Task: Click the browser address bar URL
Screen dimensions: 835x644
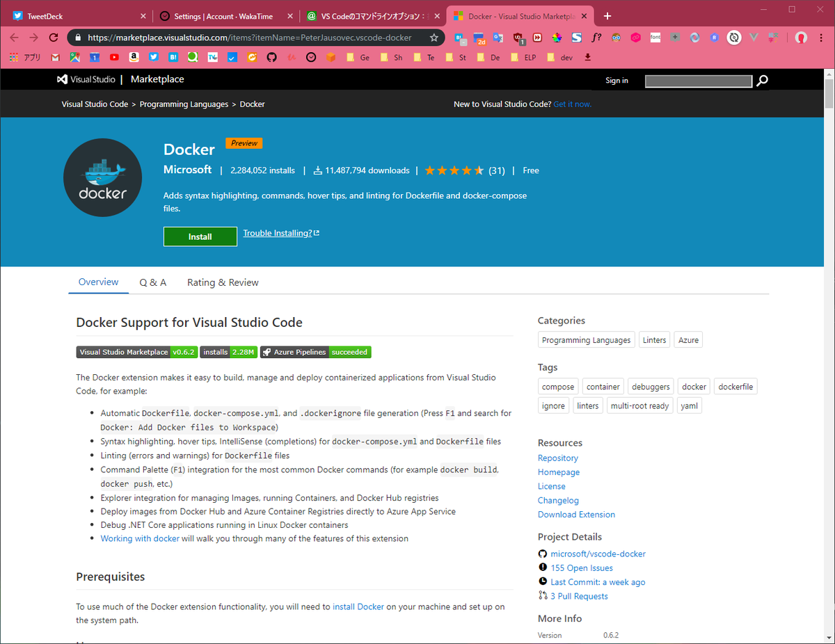Action: coord(251,38)
